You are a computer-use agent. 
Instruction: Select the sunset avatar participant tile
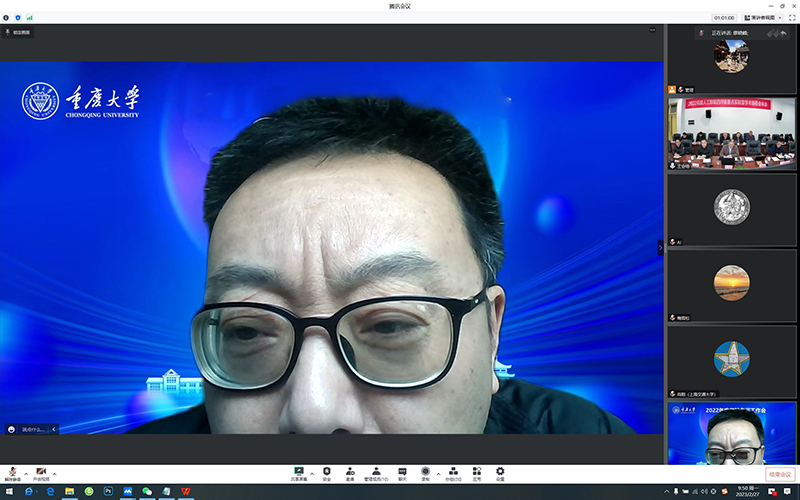pos(732,282)
